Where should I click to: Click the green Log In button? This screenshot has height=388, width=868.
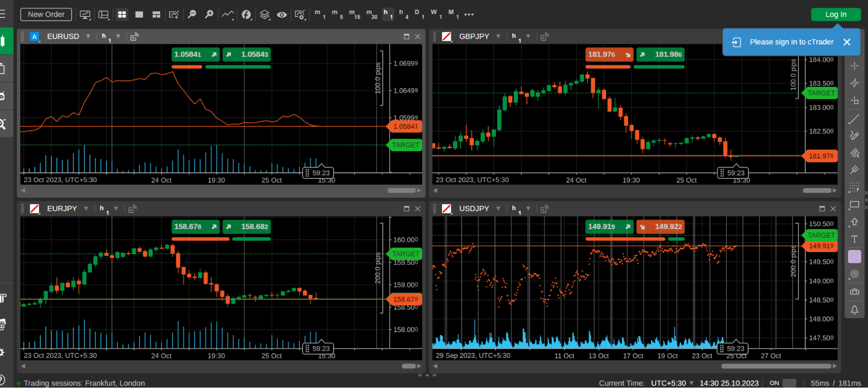(x=835, y=14)
